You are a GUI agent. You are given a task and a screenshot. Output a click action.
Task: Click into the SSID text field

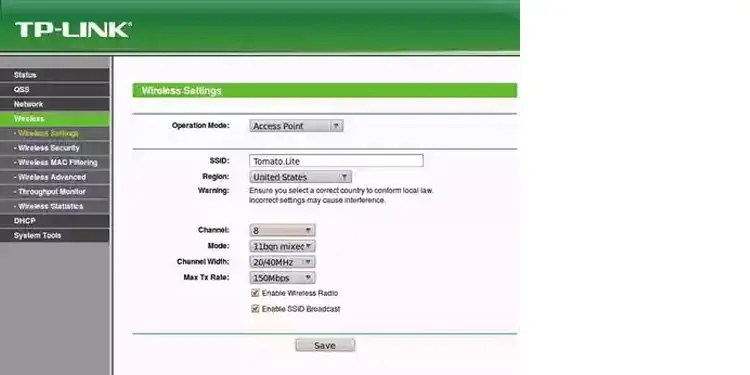pyautogui.click(x=336, y=161)
